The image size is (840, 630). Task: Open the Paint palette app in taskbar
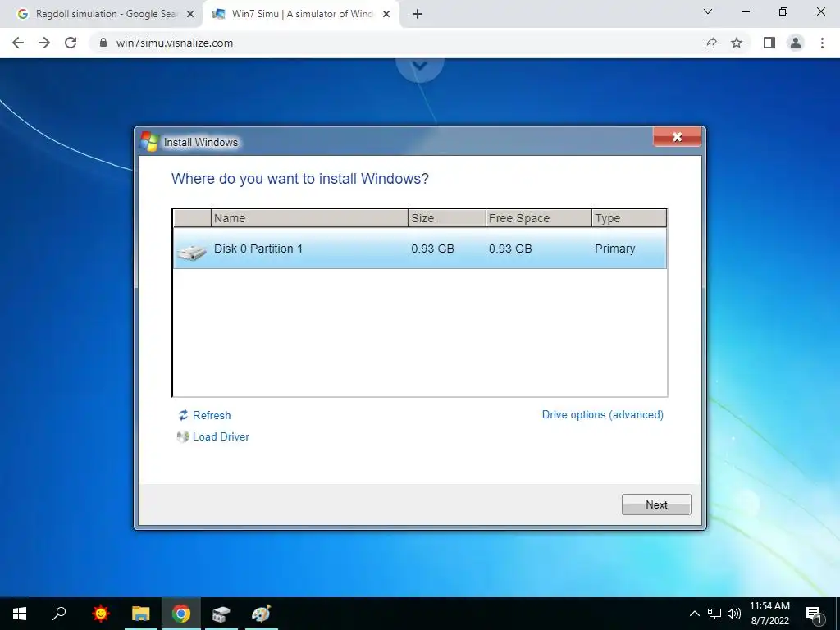tap(262, 614)
